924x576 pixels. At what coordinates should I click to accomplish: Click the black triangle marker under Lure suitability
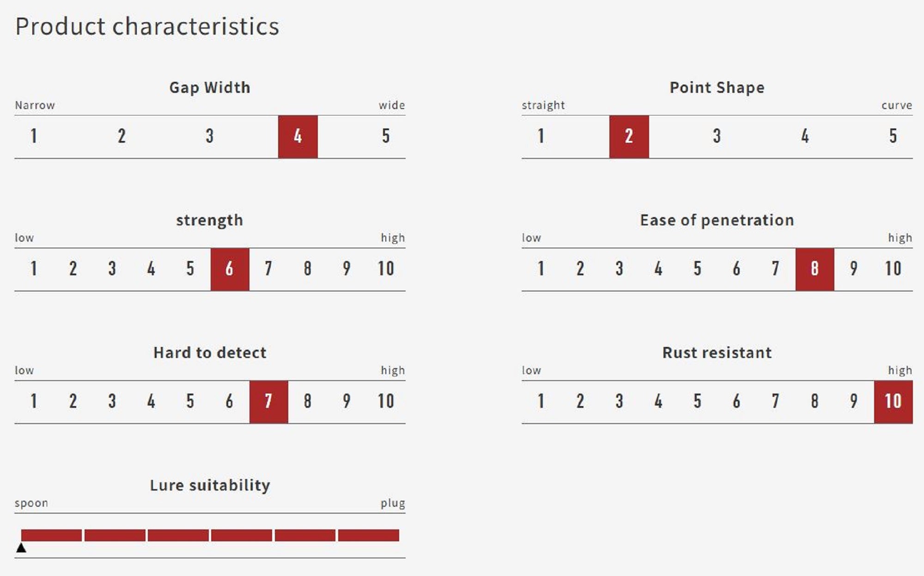[x=21, y=548]
